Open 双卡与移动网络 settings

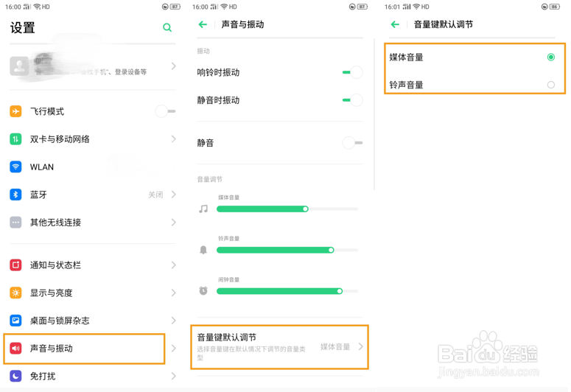pyautogui.click(x=93, y=139)
